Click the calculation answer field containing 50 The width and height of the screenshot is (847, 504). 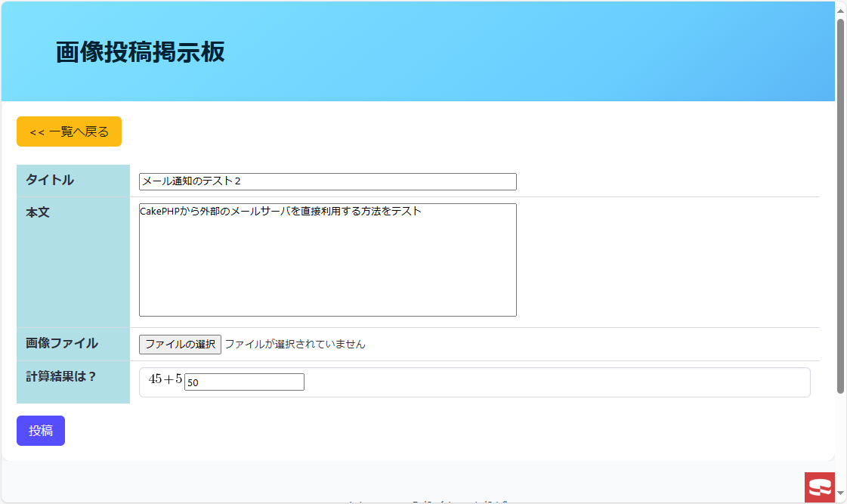(x=244, y=382)
